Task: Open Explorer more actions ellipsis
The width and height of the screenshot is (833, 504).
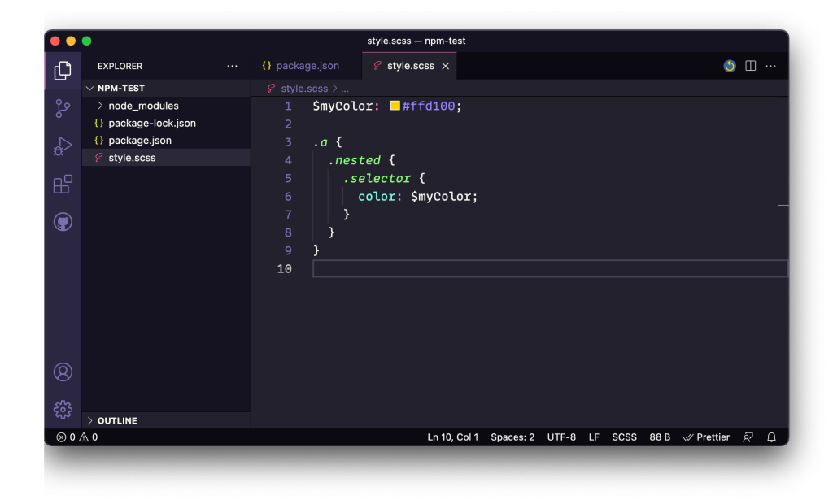Action: pyautogui.click(x=232, y=66)
